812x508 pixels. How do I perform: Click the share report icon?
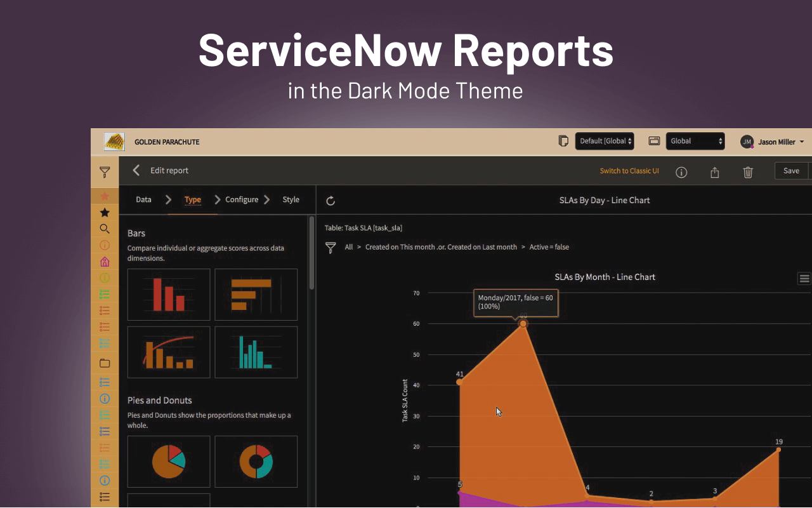[715, 172]
